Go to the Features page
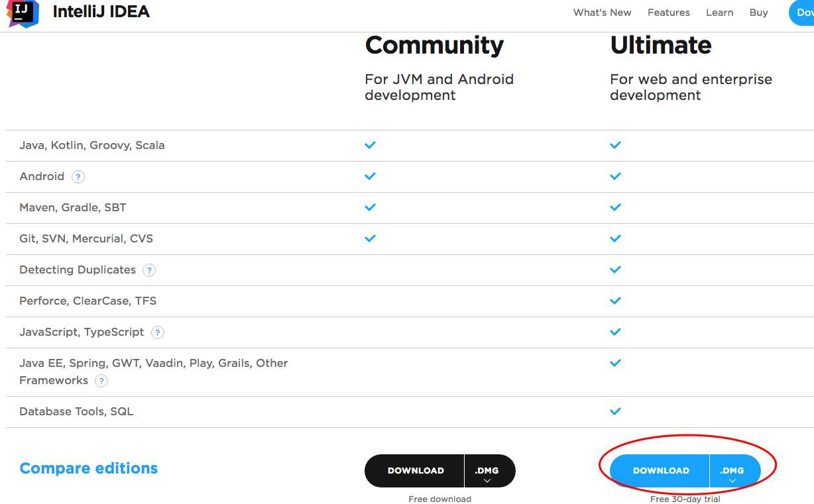Viewport: 814px width, 504px height. pos(668,13)
